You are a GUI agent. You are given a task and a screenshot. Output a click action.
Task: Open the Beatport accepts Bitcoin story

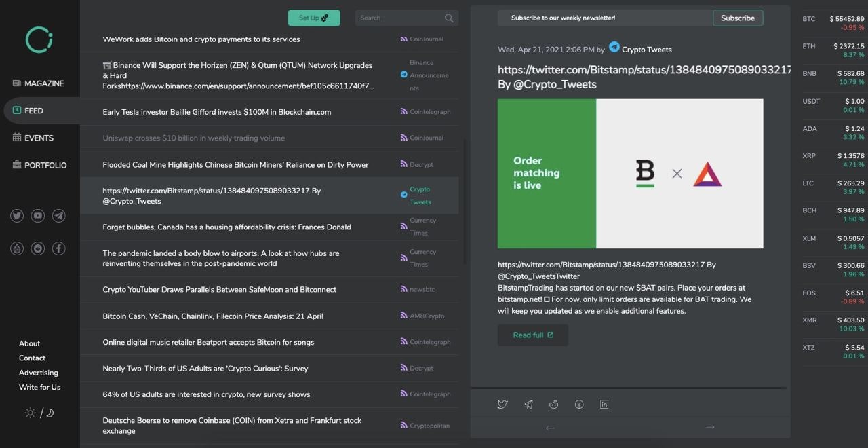pyautogui.click(x=208, y=343)
